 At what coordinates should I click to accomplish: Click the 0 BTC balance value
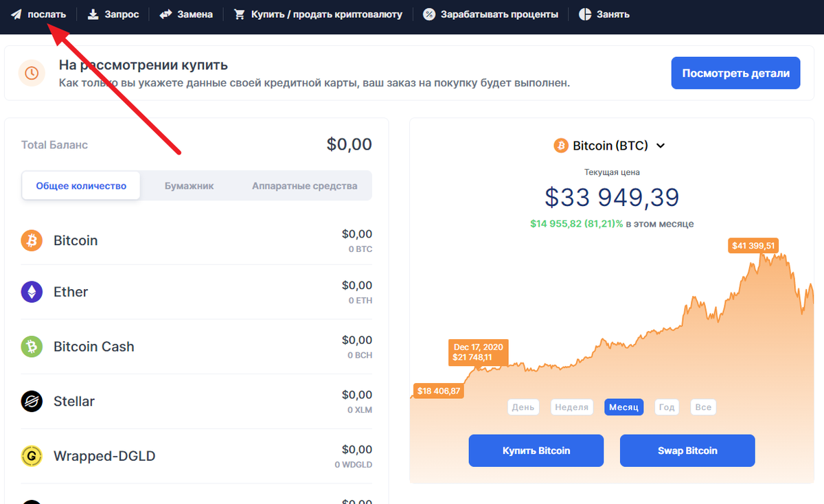point(360,249)
